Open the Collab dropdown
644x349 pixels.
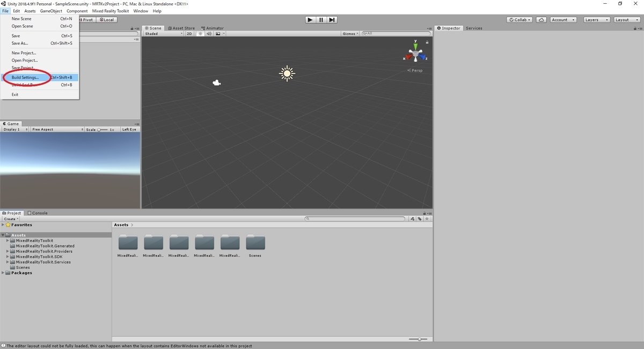coord(520,19)
